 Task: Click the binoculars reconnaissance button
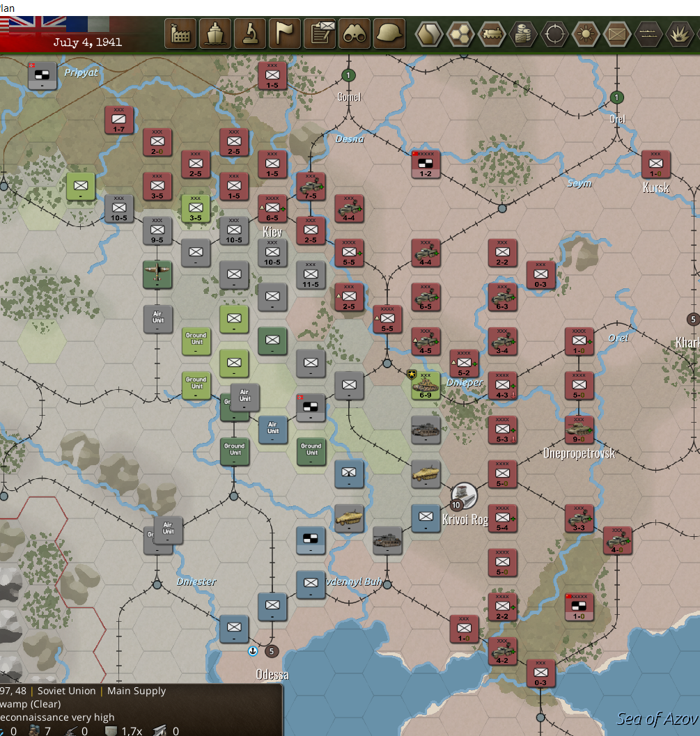(x=355, y=33)
